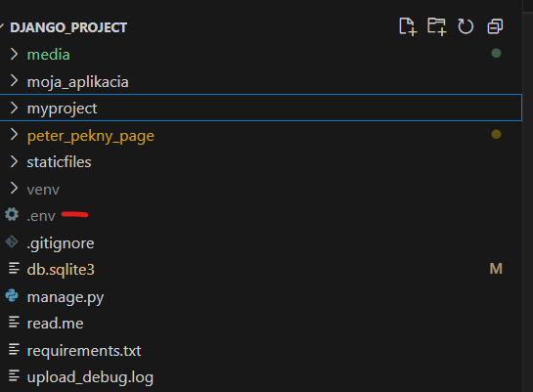Refresh the Explorer view
533x392 pixels.
(466, 26)
